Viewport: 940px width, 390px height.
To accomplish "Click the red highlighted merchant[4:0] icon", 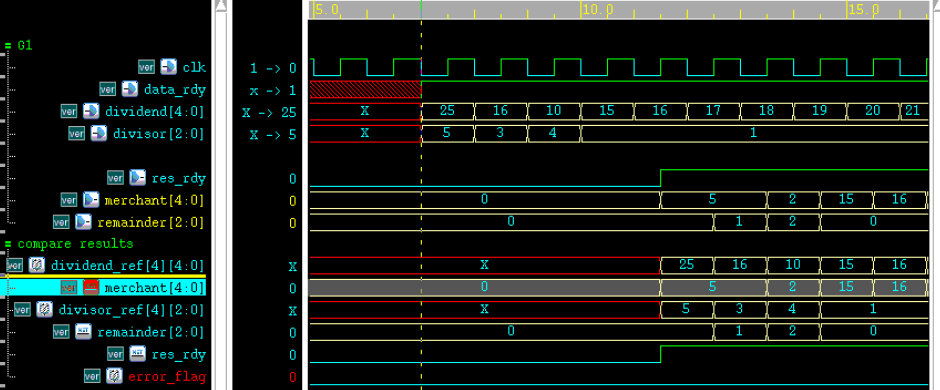I will [91, 288].
